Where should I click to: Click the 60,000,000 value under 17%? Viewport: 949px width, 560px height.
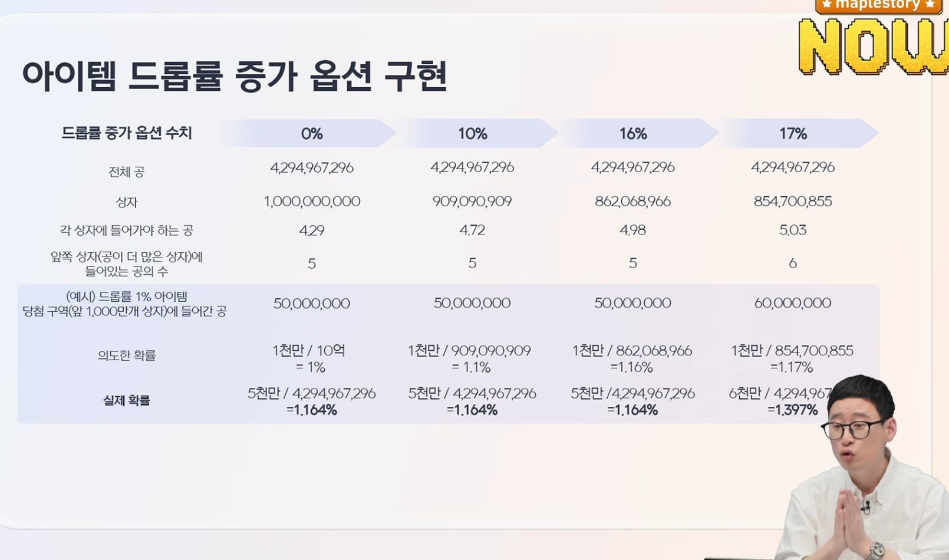pos(793,303)
